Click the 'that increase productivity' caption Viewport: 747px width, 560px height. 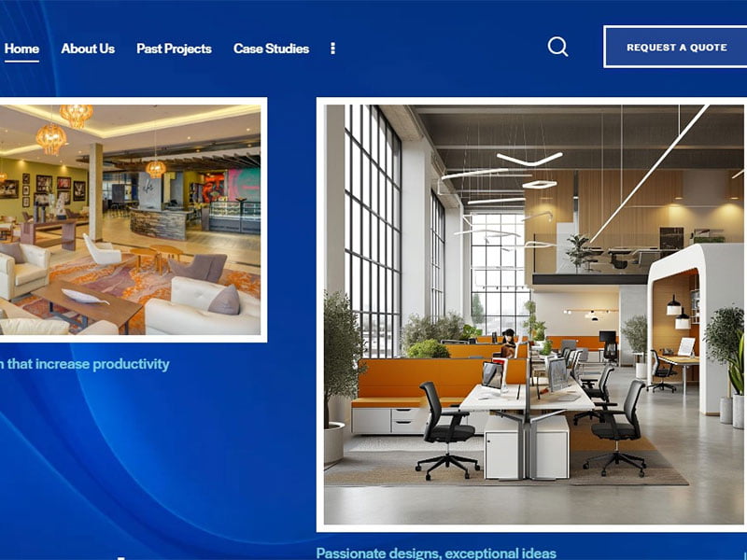(x=88, y=364)
